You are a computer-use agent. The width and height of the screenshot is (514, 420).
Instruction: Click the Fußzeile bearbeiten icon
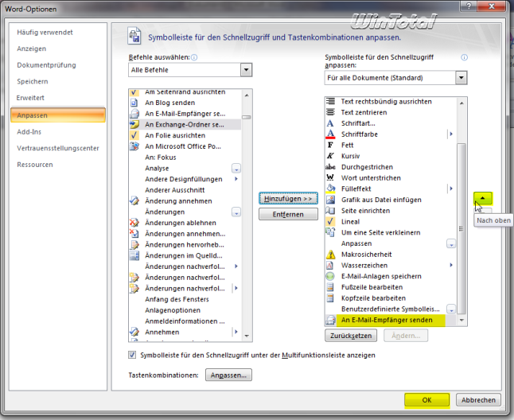tap(330, 287)
